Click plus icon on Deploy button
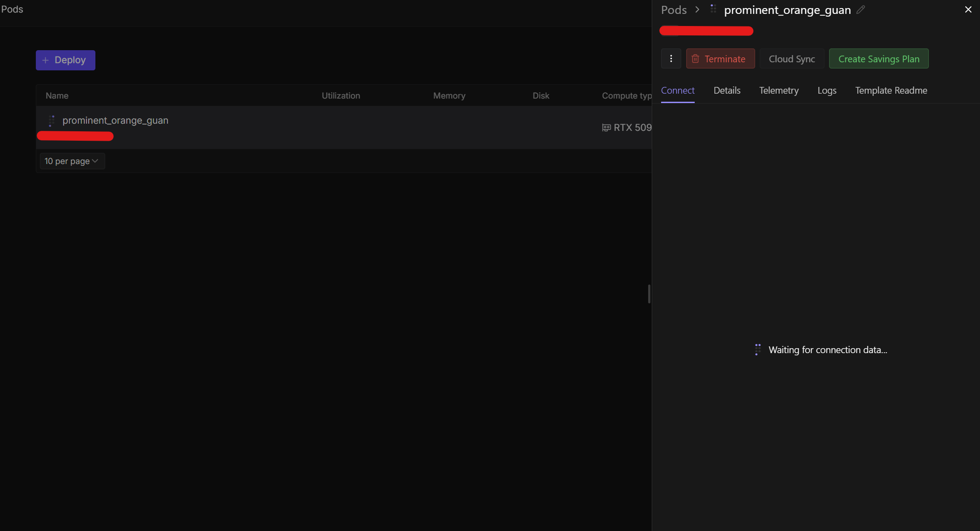This screenshot has width=980, height=531. (x=45, y=60)
